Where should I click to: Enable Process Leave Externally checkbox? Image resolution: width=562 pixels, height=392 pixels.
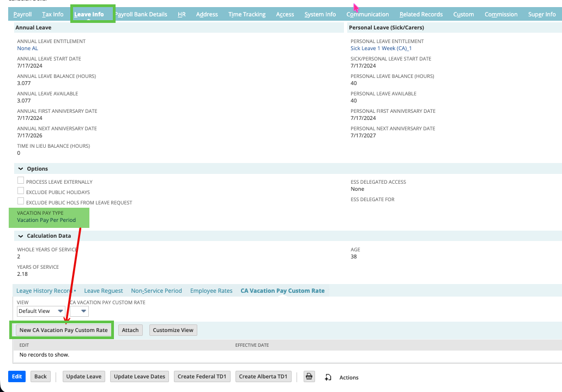click(21, 180)
